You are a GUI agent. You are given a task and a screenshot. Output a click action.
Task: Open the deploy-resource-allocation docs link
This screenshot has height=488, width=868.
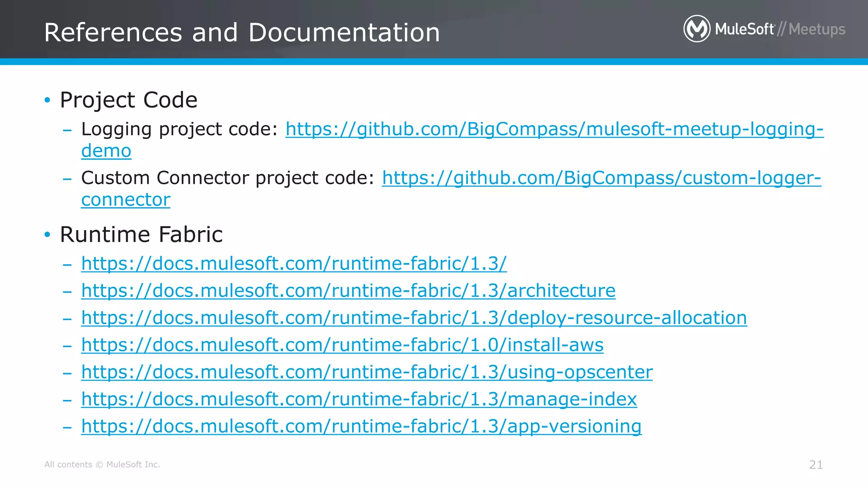tap(414, 318)
